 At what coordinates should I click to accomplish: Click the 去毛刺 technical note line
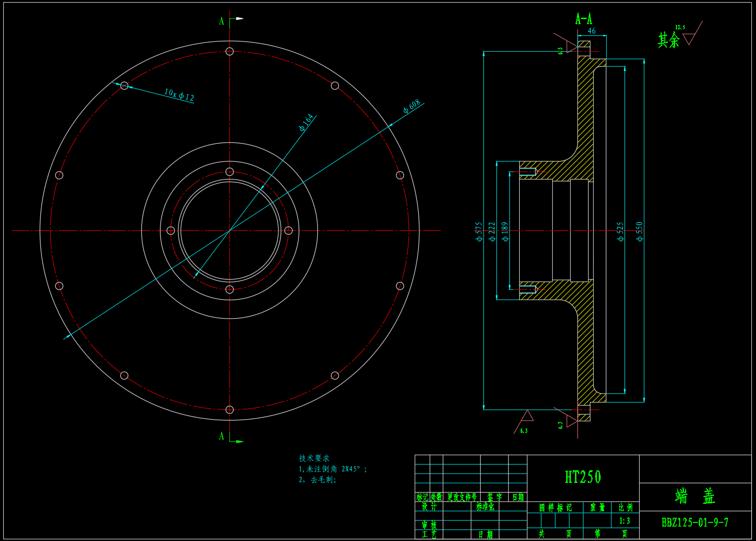pyautogui.click(x=317, y=480)
